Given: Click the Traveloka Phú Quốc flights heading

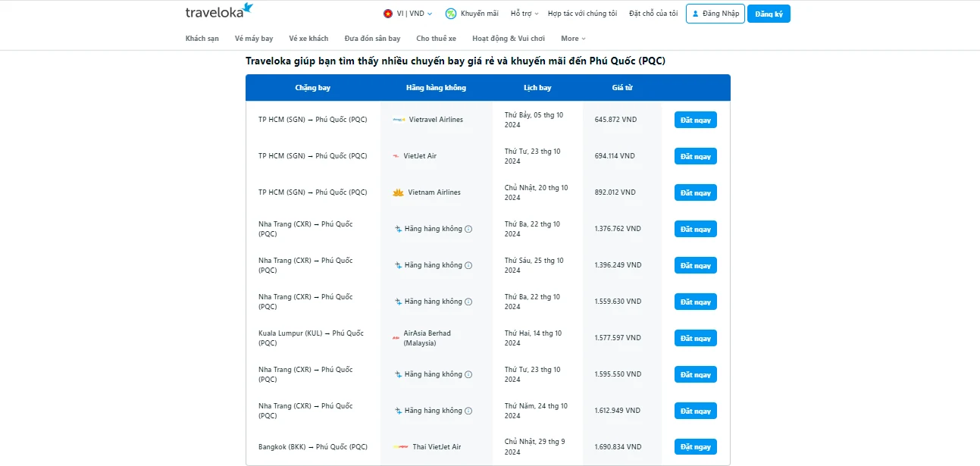Looking at the screenshot, I should (x=456, y=61).
